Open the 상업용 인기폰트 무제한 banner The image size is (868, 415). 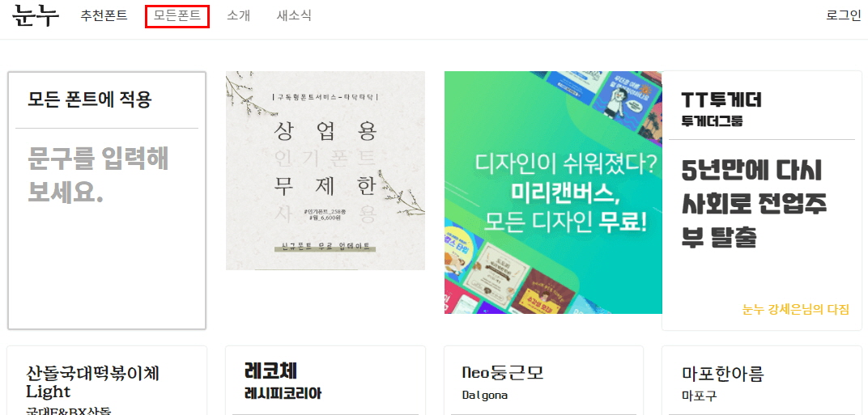coord(325,171)
